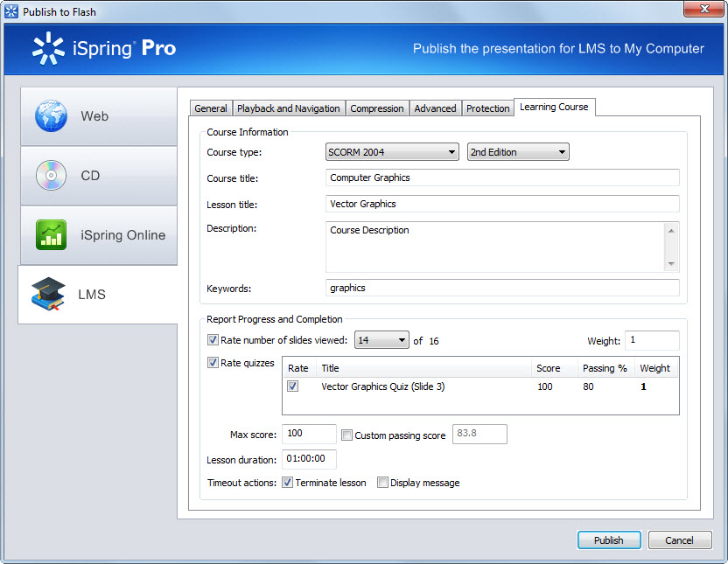728x564 pixels.
Task: Click the slides viewed Weight input field
Action: 652,340
